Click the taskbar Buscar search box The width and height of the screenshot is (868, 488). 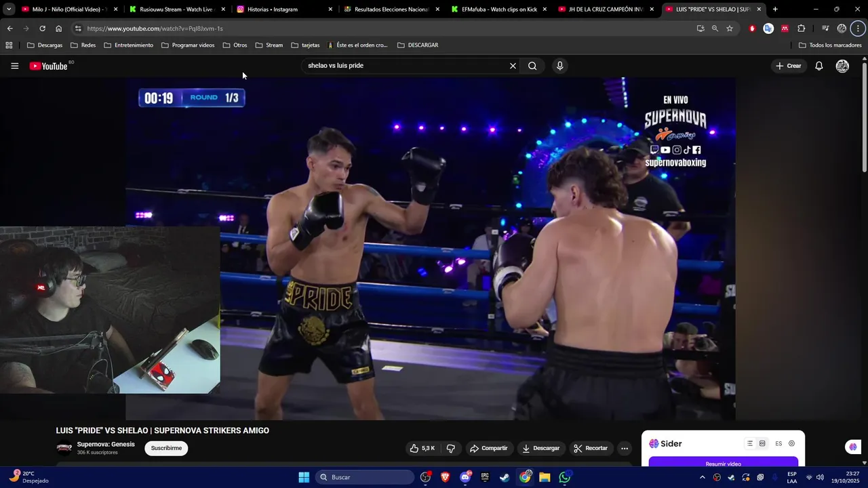pyautogui.click(x=365, y=477)
